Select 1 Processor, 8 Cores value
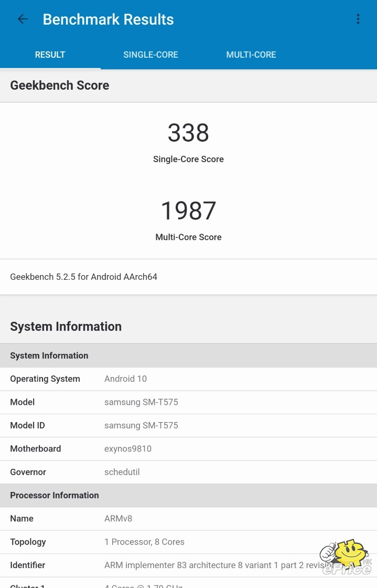The width and height of the screenshot is (377, 588). [144, 542]
